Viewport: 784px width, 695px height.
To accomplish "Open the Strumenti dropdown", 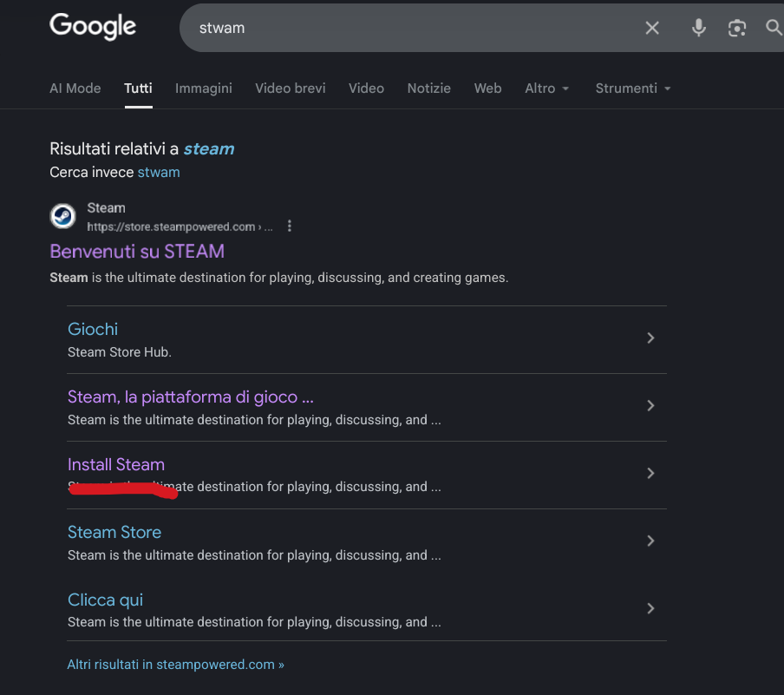I will click(x=632, y=89).
